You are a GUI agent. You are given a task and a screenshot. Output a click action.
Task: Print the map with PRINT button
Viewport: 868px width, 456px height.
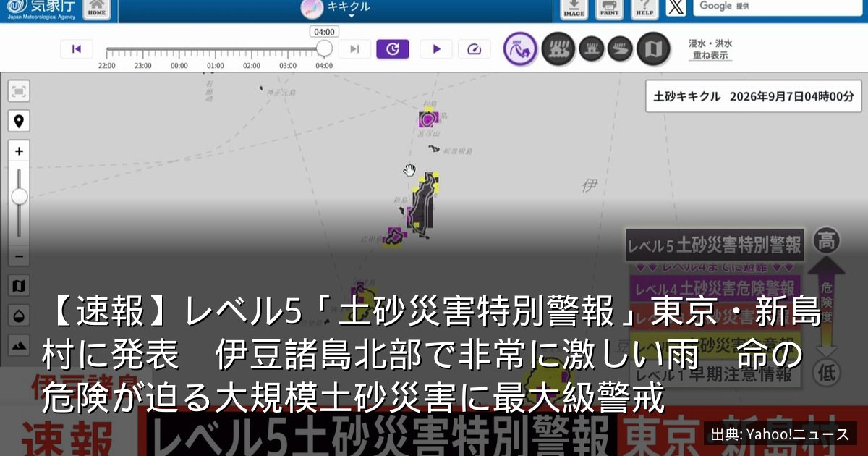(x=609, y=9)
